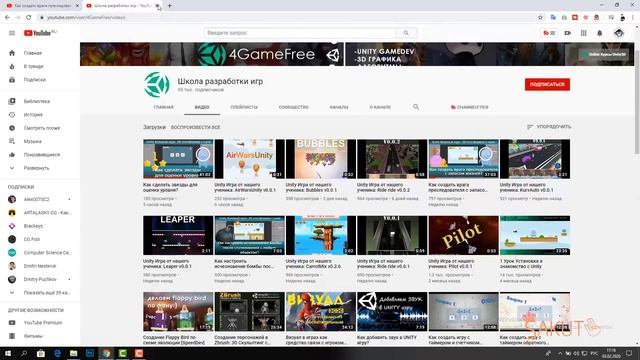
Task: Go back in the browser
Action: click(7, 18)
